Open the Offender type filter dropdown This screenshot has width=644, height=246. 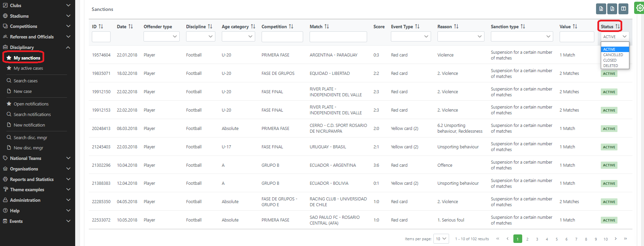pos(161,36)
